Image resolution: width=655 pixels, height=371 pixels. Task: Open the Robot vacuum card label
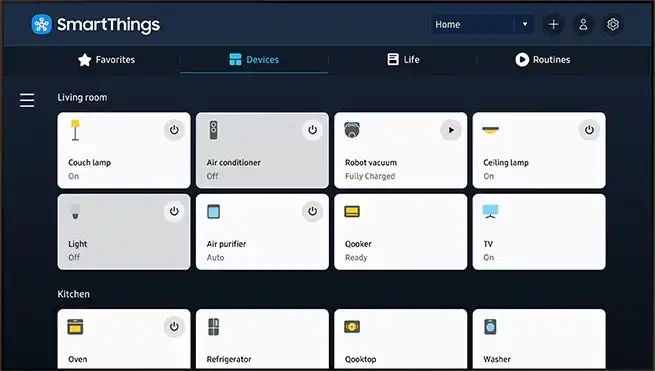coord(371,163)
